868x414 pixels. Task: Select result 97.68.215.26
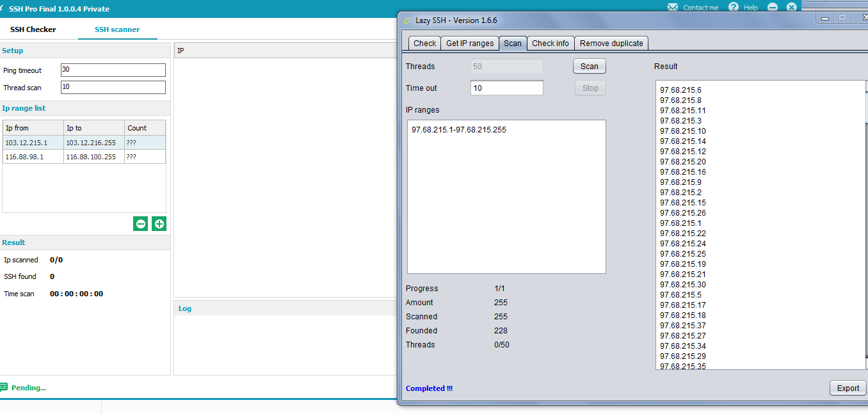tap(683, 213)
